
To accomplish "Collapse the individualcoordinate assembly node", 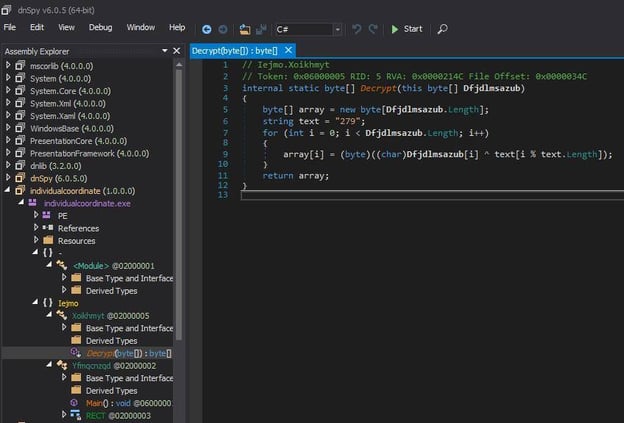I will [8, 190].
